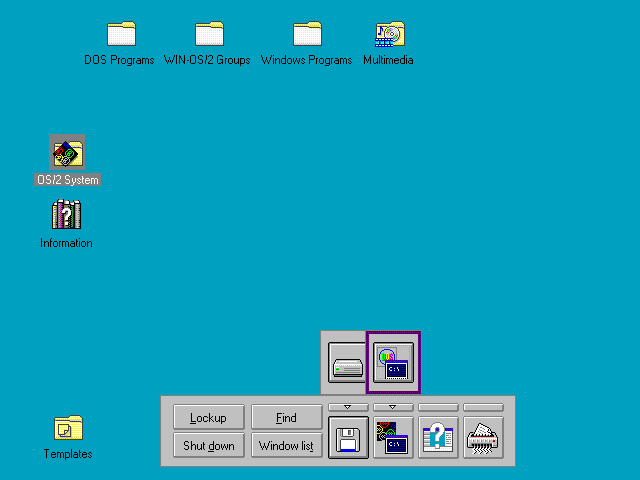Click the Windows Programs label text
Viewport: 640px width, 480px height.
pyautogui.click(x=307, y=60)
